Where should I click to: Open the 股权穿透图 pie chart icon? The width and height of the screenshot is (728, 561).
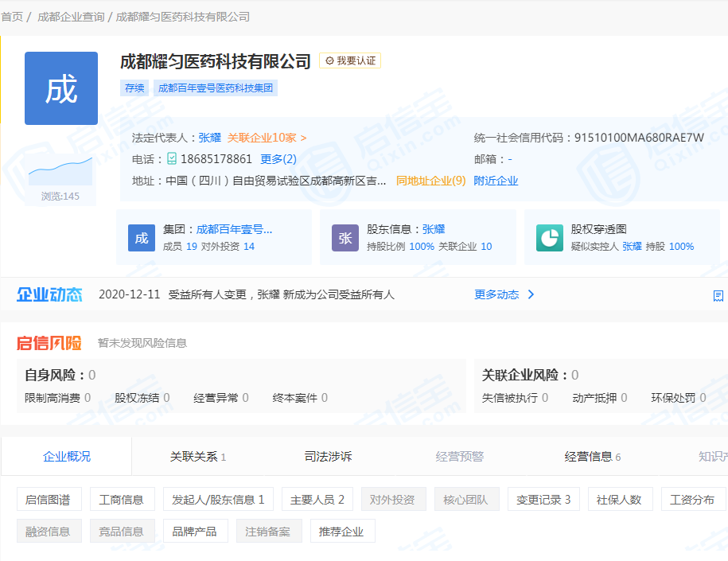click(x=549, y=238)
